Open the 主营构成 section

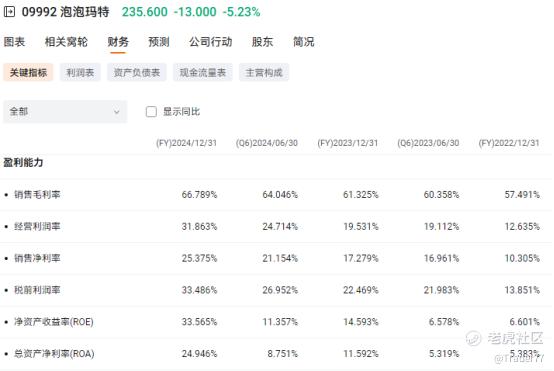pyautogui.click(x=264, y=72)
